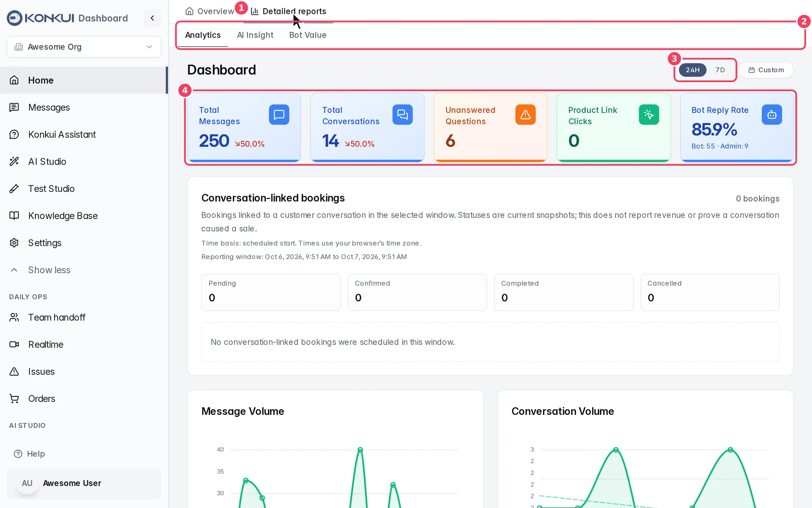Click the 'Bot: 55 · Admin: 9' text
The width and height of the screenshot is (812, 508).
(x=720, y=146)
